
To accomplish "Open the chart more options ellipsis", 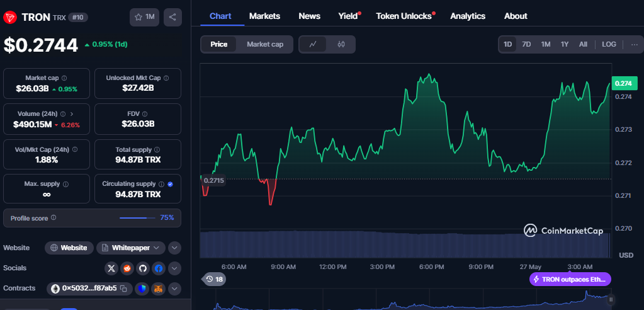I will click(x=635, y=44).
